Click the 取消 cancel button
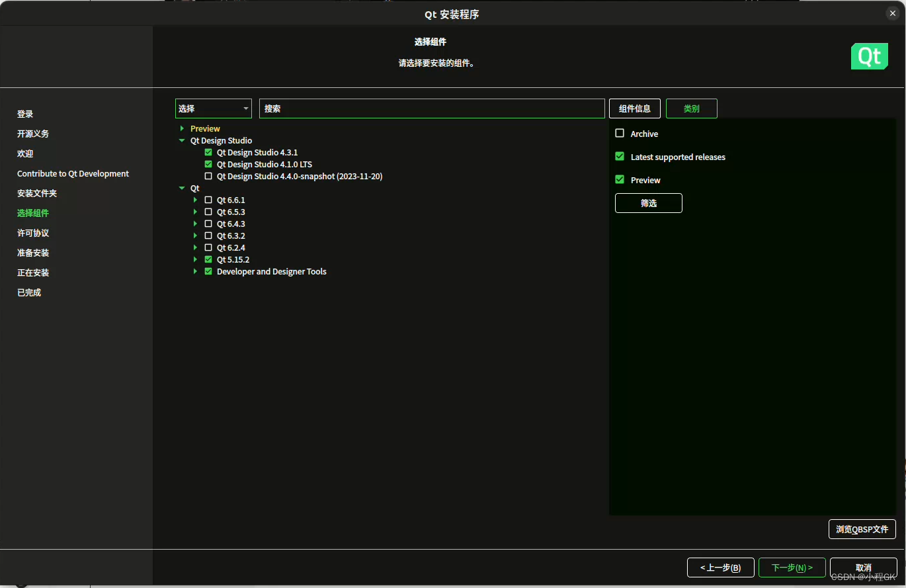Viewport: 906px width, 588px height. point(864,567)
